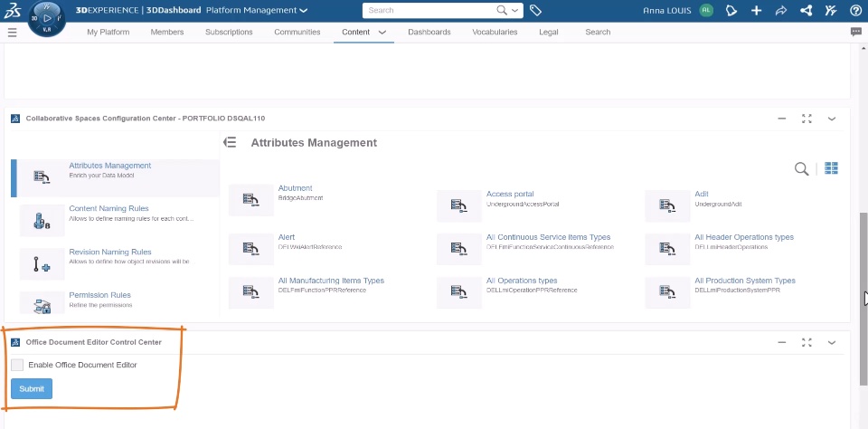Open the Anna LOUIS avatar badge
The height and width of the screenshot is (429, 868).
706,10
